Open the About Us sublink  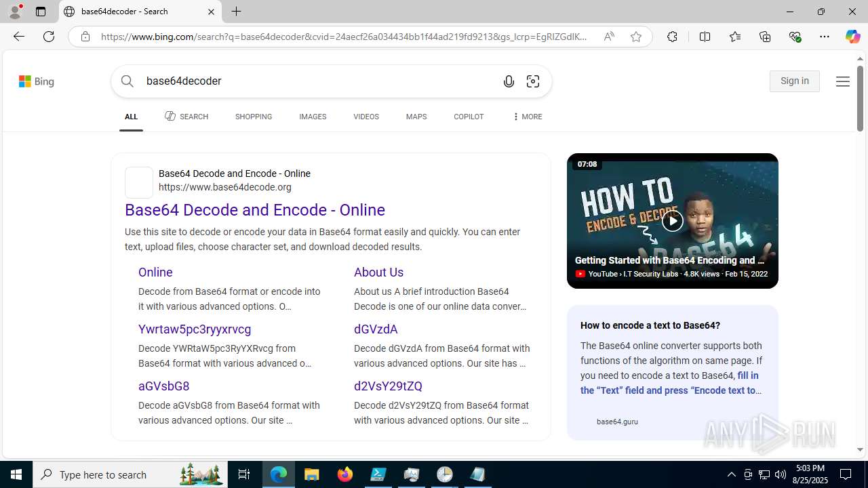[378, 272]
